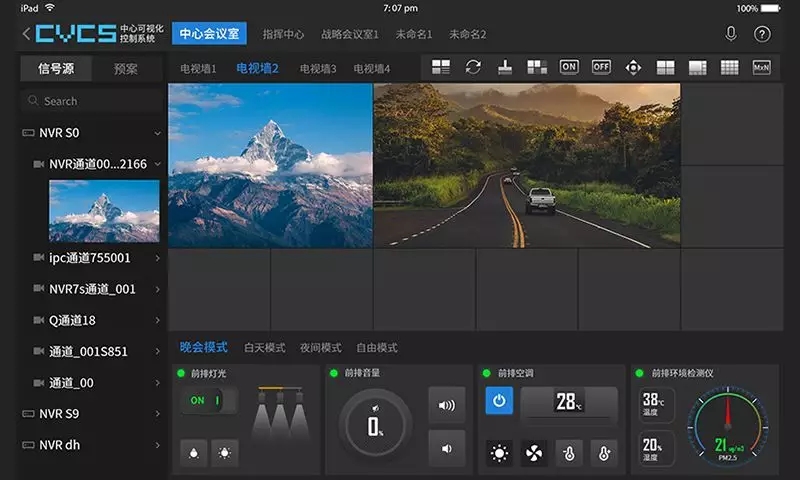Toggle the front row lights ON switch
This screenshot has height=480, width=800.
coord(208,401)
